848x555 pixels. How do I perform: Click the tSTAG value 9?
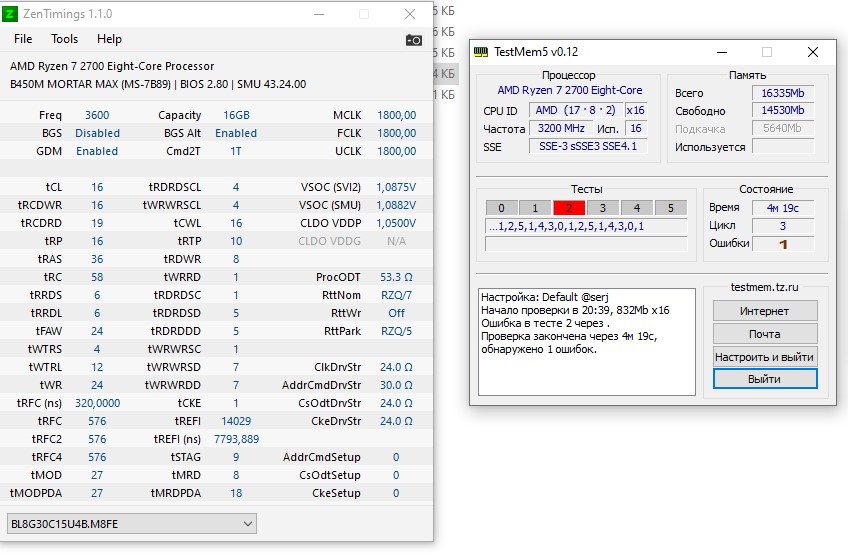[236, 457]
